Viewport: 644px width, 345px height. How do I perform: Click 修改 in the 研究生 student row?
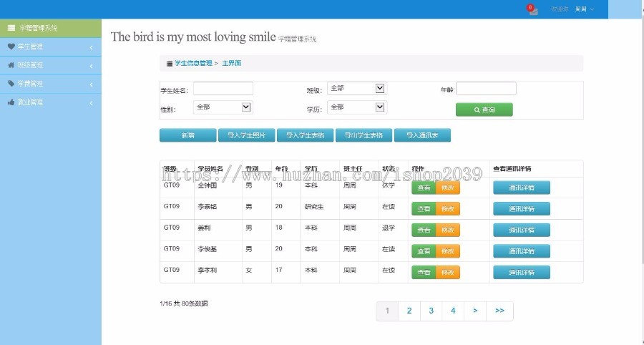point(448,208)
